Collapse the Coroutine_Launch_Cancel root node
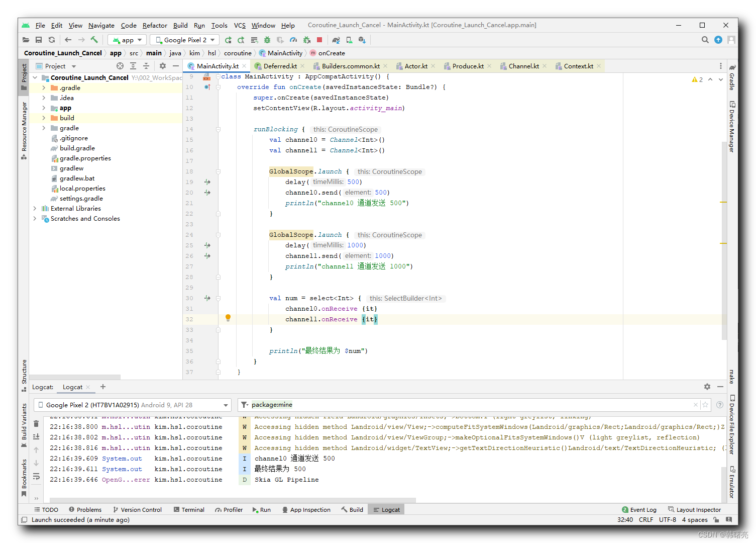 pyautogui.click(x=35, y=78)
